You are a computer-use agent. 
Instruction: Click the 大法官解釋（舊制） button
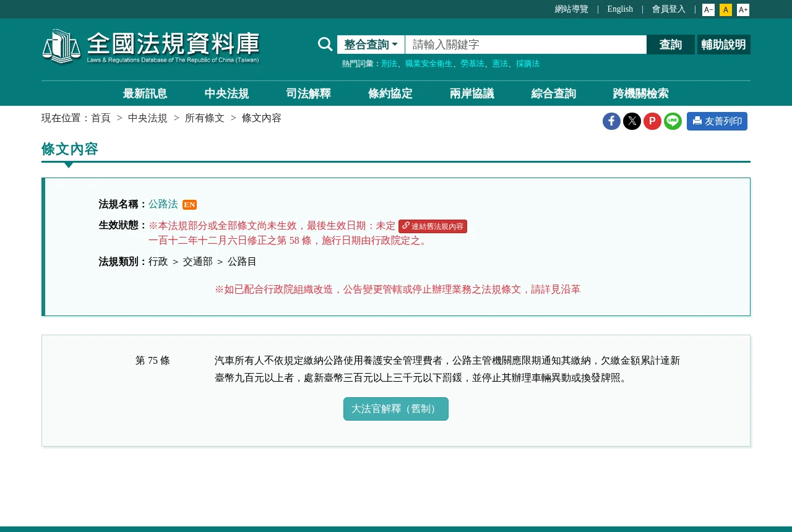point(396,409)
